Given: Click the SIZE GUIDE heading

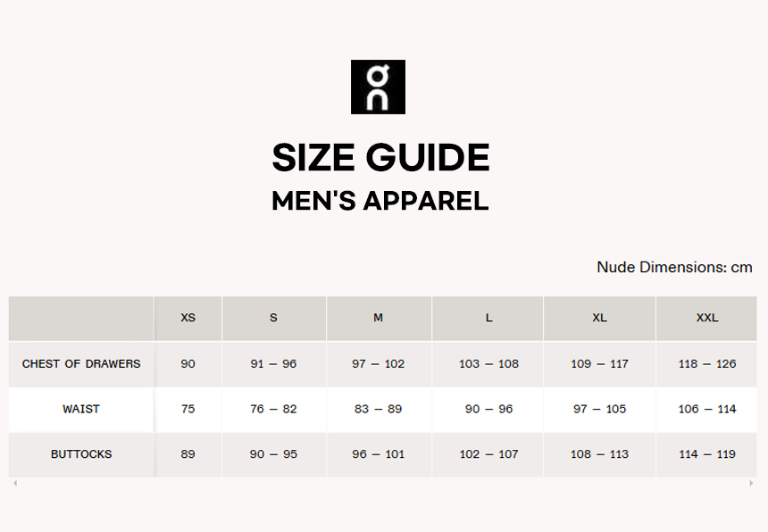Looking at the screenshot, I should click(x=380, y=158).
